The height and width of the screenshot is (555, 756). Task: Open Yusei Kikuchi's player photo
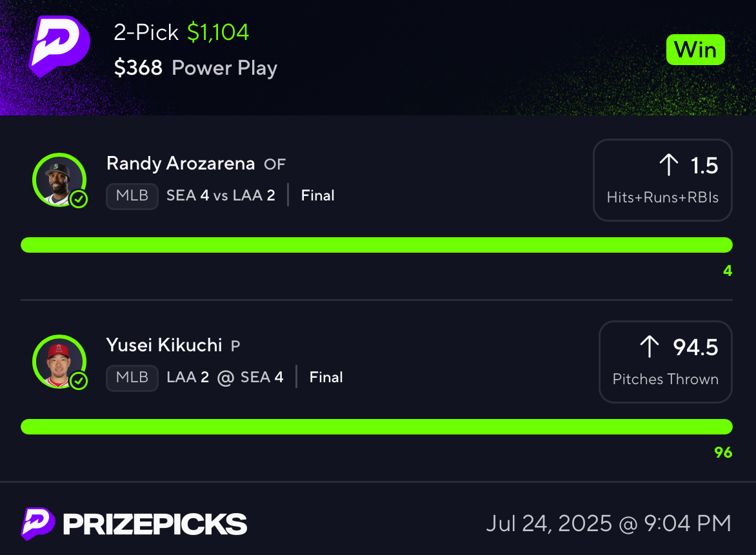click(x=59, y=362)
